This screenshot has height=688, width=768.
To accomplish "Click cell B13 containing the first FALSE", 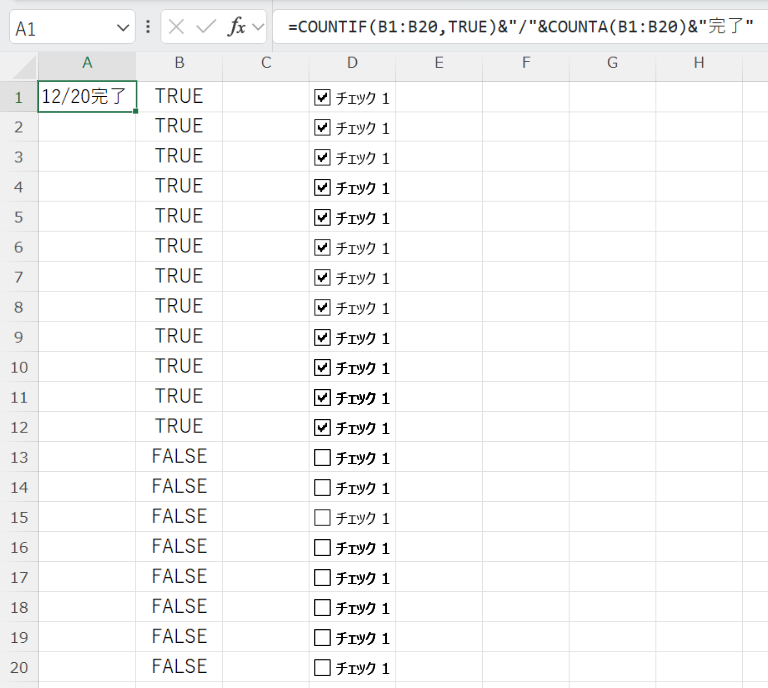I will point(179,457).
